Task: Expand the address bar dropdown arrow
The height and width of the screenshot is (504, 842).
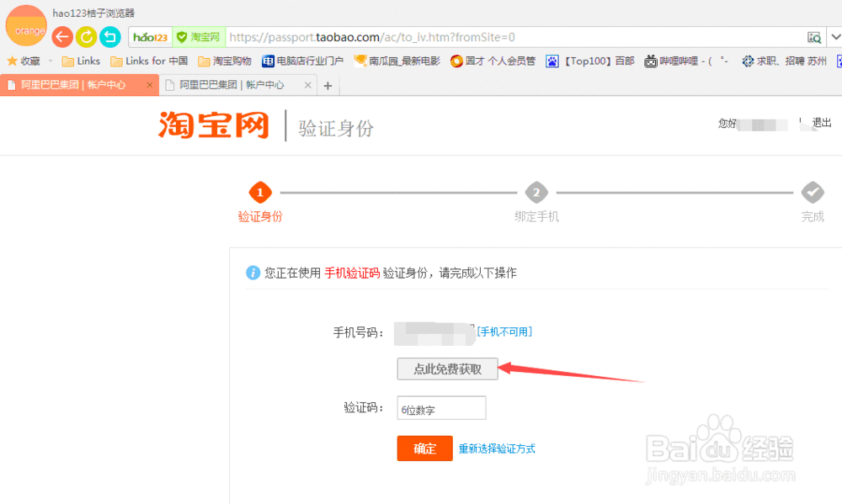Action: pos(835,37)
